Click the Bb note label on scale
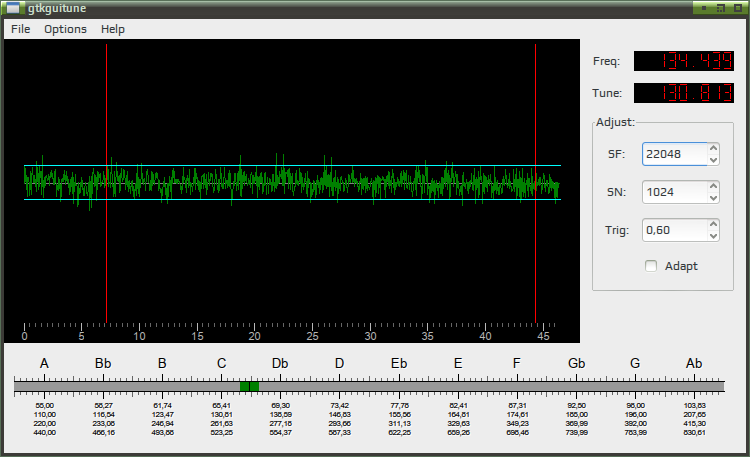The image size is (750, 457). 103,364
